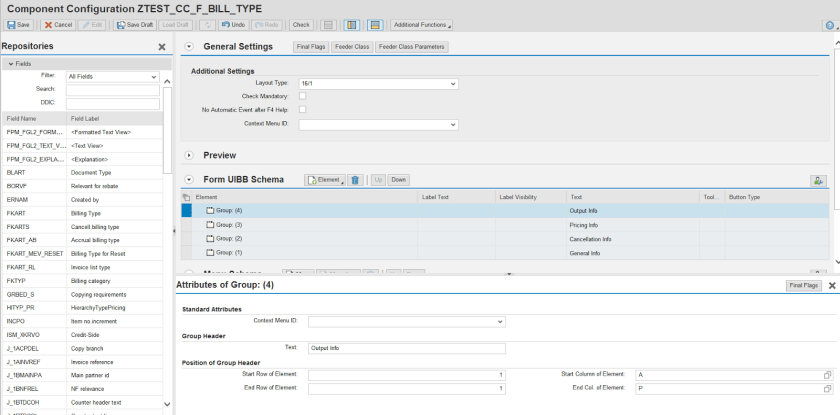Collapse the General Settings section

[x=190, y=47]
